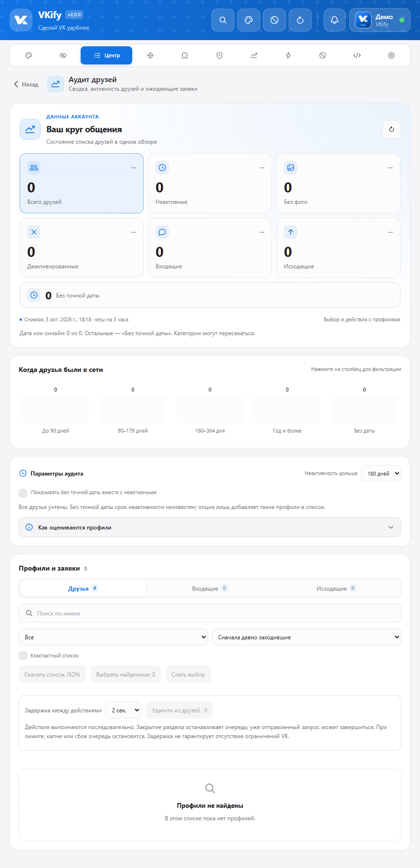
Task: Open the Все filter dropdown
Action: coord(114,637)
